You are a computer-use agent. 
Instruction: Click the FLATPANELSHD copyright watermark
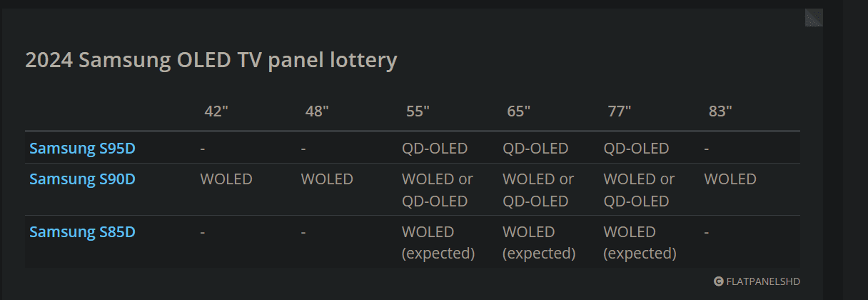(757, 281)
